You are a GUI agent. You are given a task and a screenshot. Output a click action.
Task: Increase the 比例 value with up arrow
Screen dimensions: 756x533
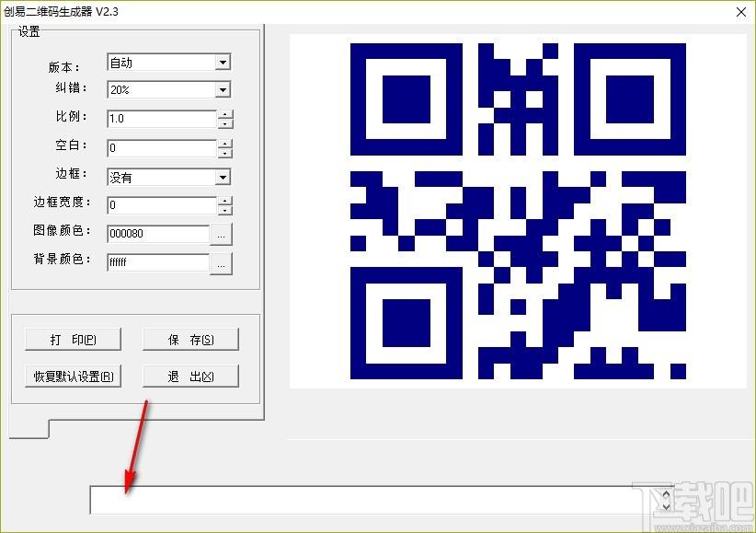[225, 114]
